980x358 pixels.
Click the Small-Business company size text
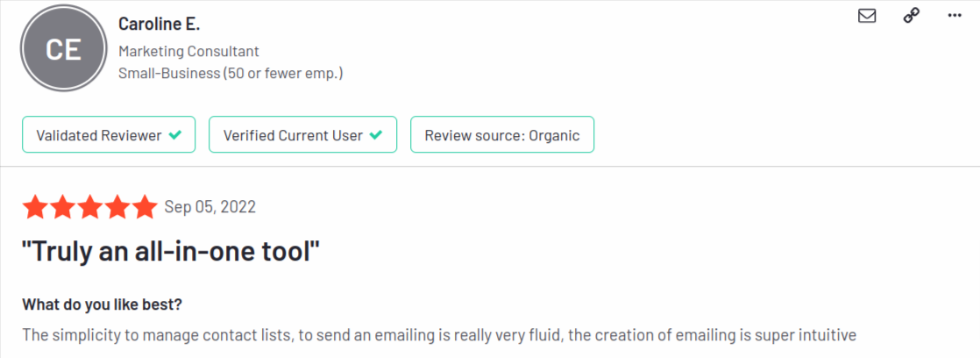tap(231, 73)
